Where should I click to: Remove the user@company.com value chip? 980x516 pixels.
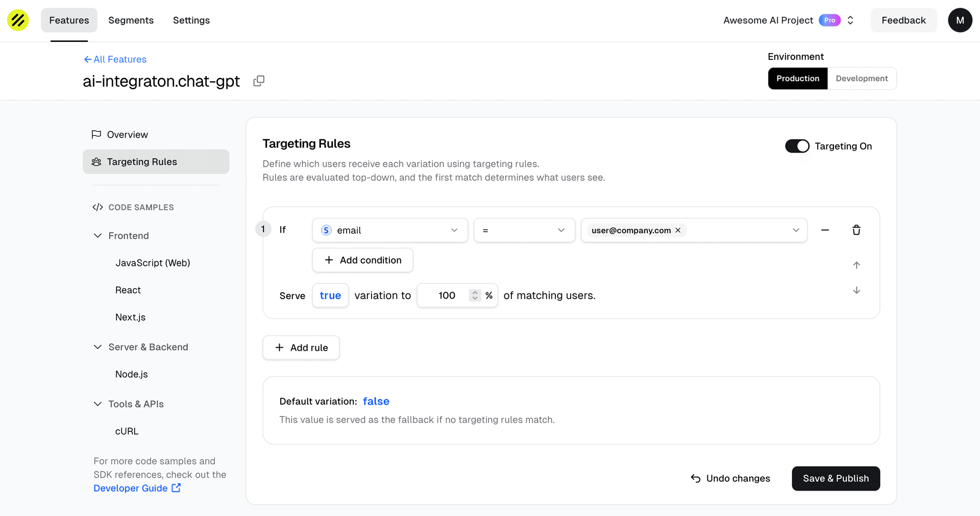[x=678, y=230]
